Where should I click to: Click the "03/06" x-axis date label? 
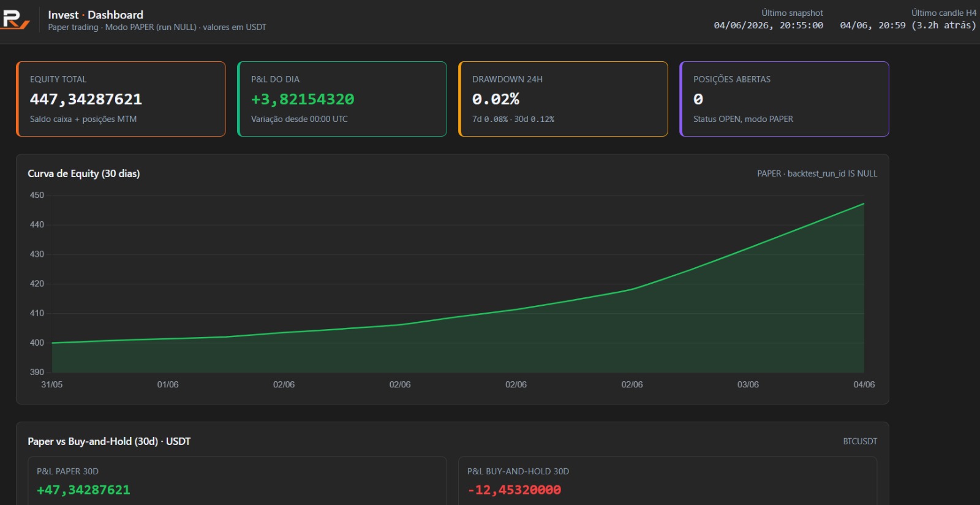748,385
